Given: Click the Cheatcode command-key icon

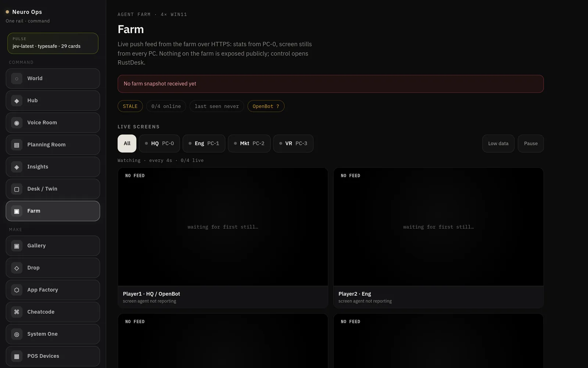Looking at the screenshot, I should (x=17, y=312).
